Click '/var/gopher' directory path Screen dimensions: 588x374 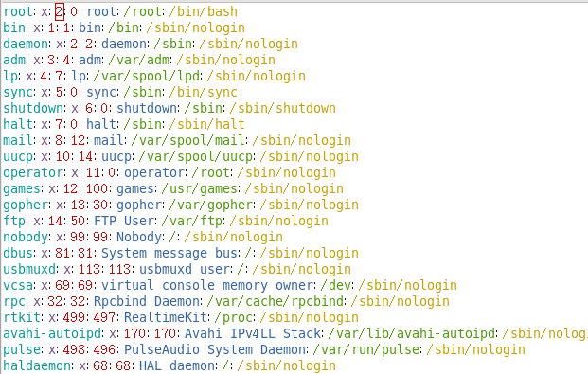[x=211, y=205]
